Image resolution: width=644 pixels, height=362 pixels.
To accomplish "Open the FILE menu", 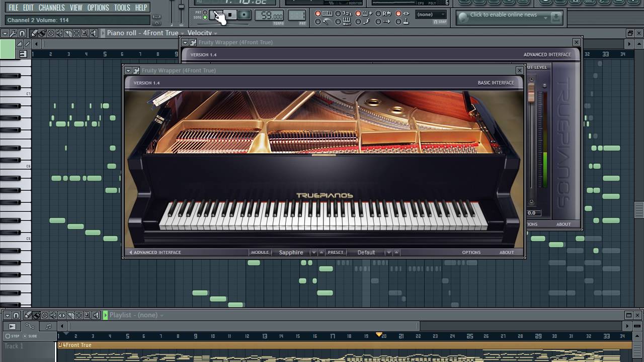I will tap(14, 8).
